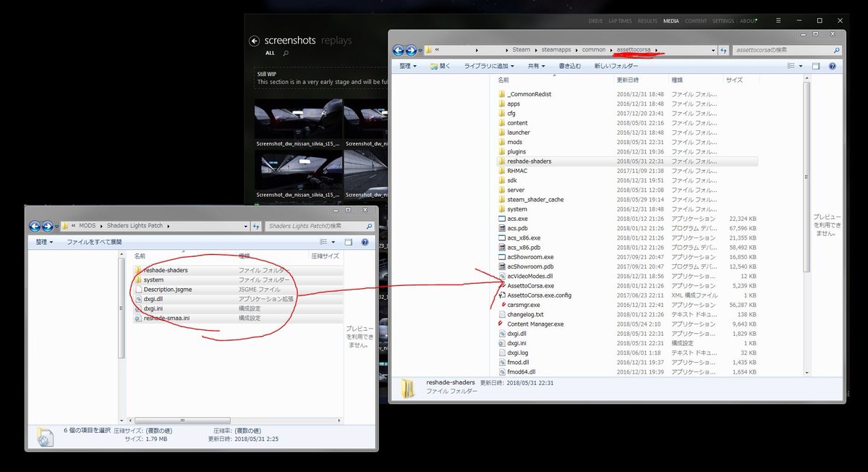This screenshot has height=472, width=868.
Task: Focus the Shaders Lights Patch search box
Action: point(319,226)
